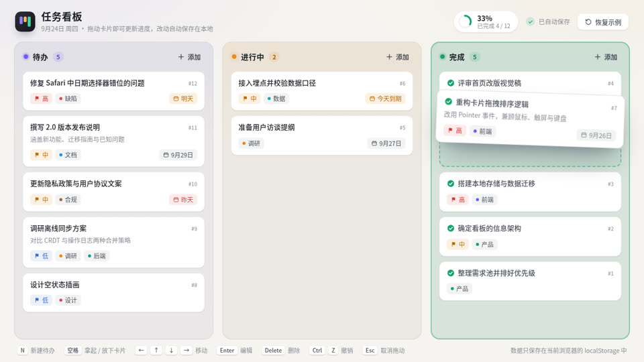This screenshot has height=362, width=644.
Task: Click the up arrow key hint
Action: (x=156, y=350)
